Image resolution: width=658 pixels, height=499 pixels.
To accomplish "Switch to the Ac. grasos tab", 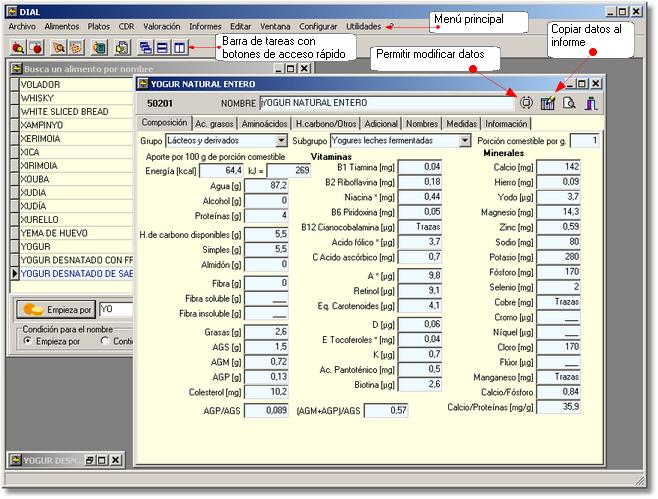I will 214,124.
